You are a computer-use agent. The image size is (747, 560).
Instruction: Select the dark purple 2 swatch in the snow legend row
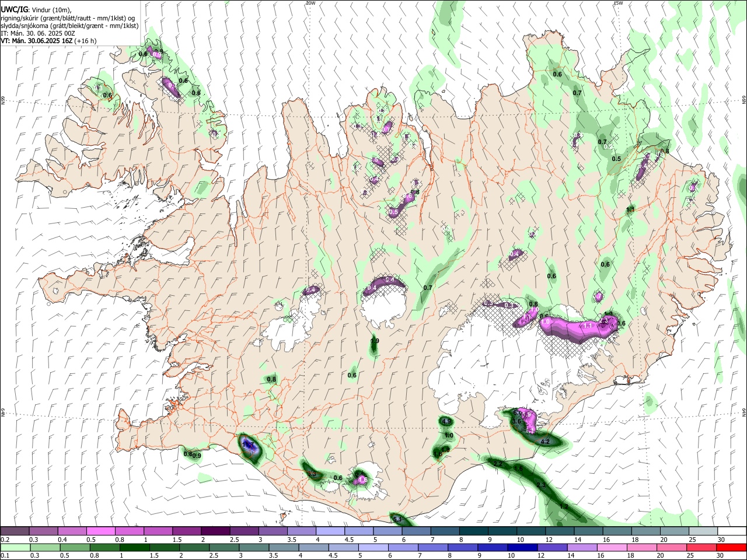pos(215,531)
